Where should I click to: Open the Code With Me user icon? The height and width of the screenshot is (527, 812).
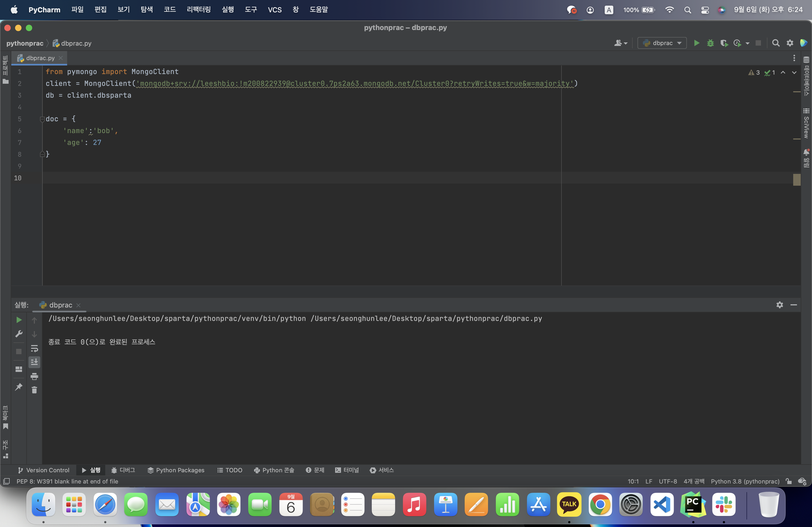(x=621, y=43)
